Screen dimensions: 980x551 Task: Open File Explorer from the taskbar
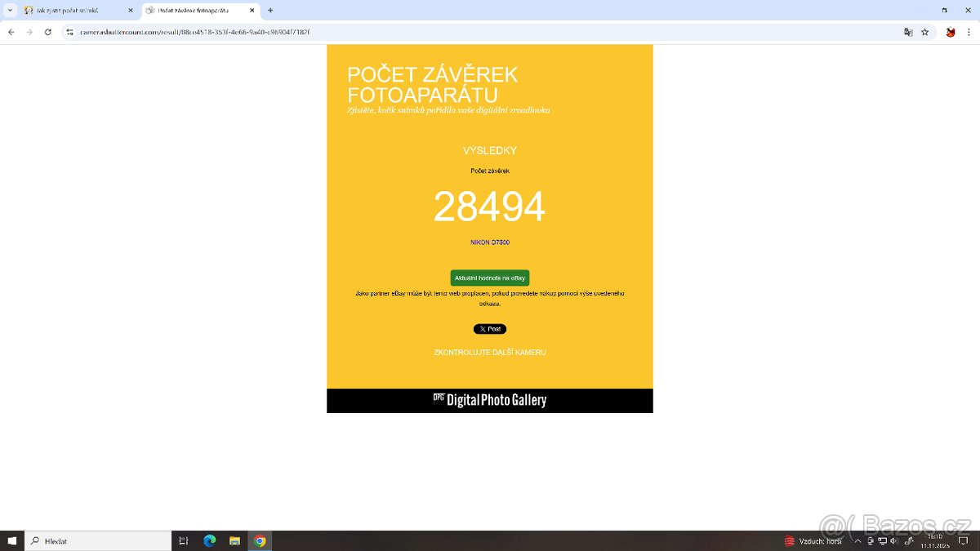234,541
